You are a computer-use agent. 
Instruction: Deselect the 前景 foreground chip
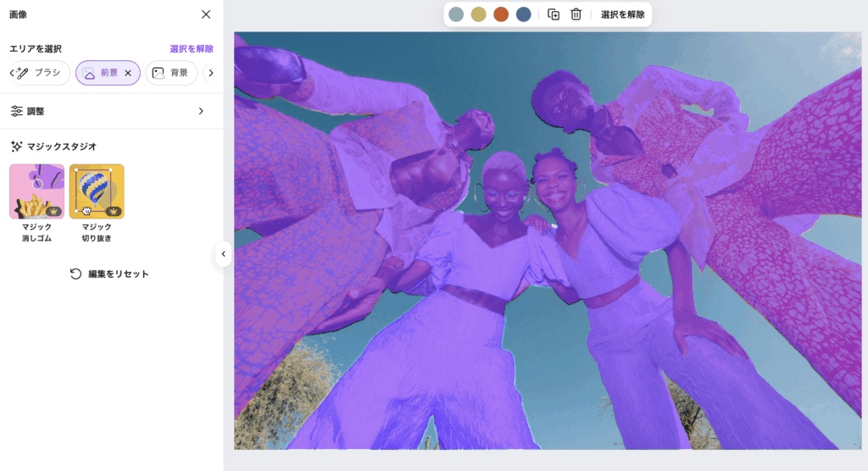(x=101, y=73)
